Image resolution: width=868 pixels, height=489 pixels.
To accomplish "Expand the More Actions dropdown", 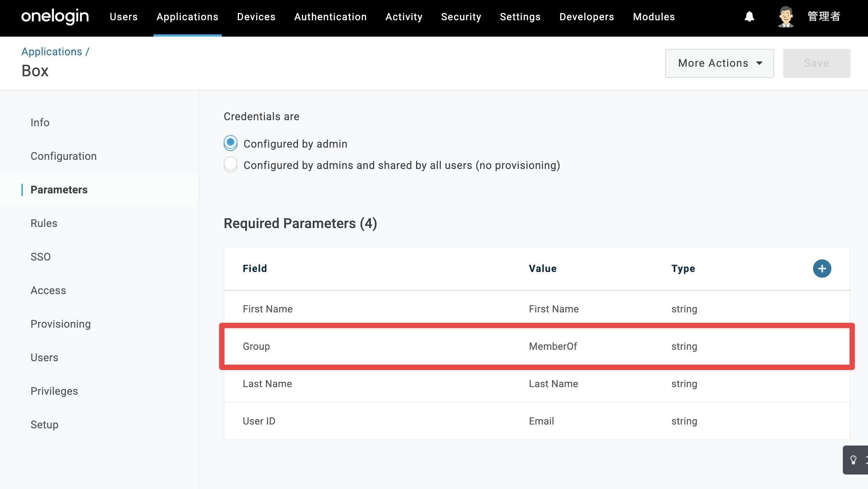I will coord(720,63).
